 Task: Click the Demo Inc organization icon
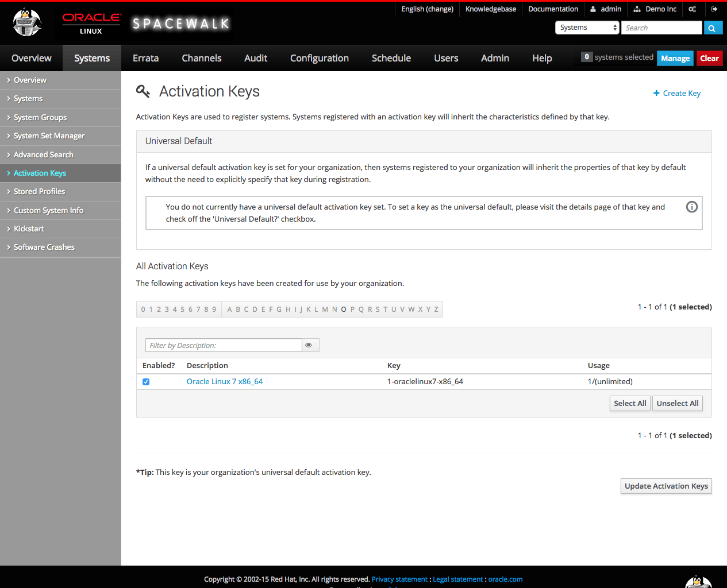click(637, 9)
